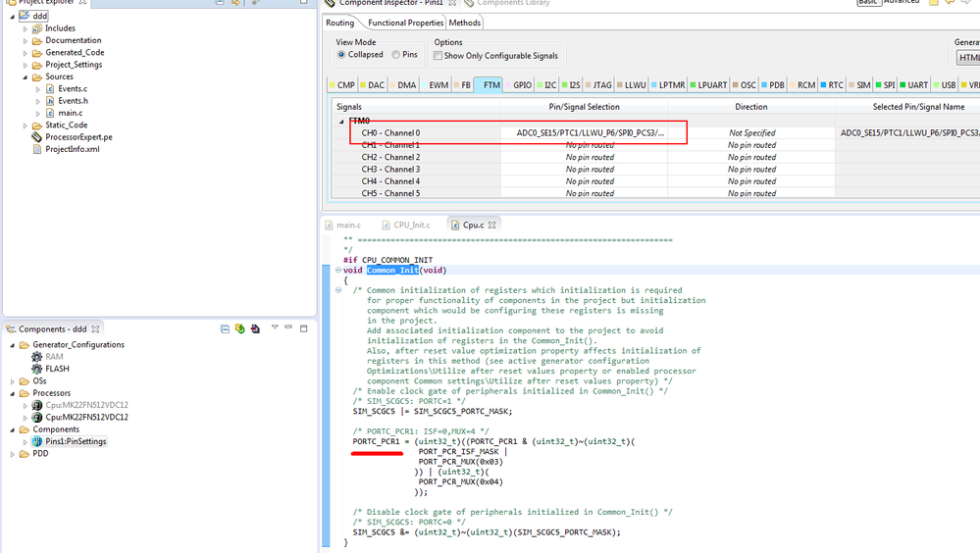Collapse all in Components view toolbar

[x=225, y=328]
